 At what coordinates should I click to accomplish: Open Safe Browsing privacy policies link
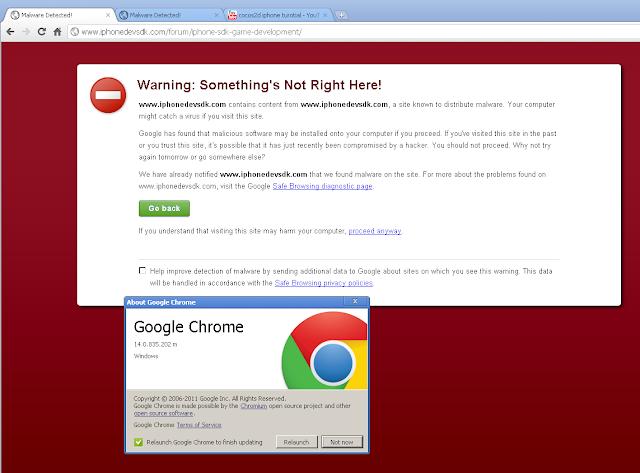(x=324, y=283)
